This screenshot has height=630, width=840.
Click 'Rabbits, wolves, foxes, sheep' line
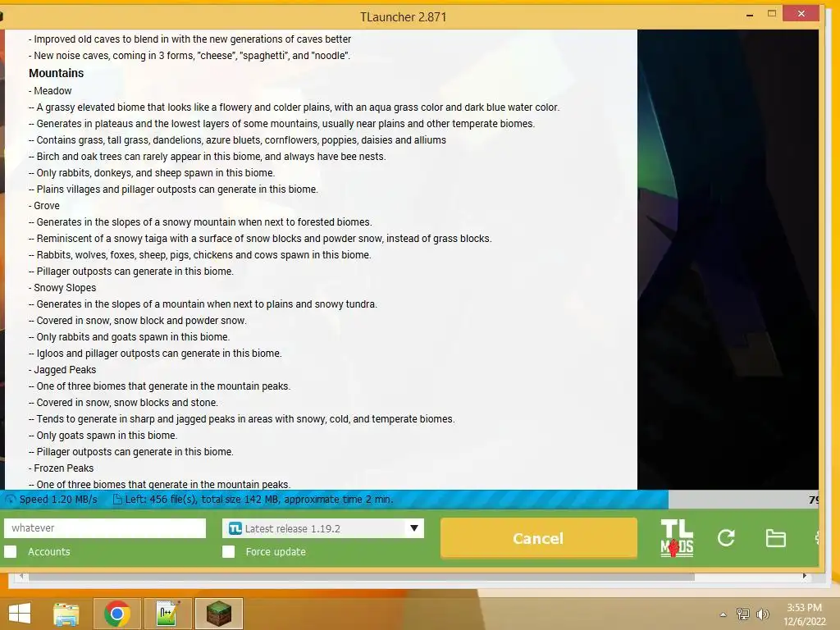click(x=200, y=255)
